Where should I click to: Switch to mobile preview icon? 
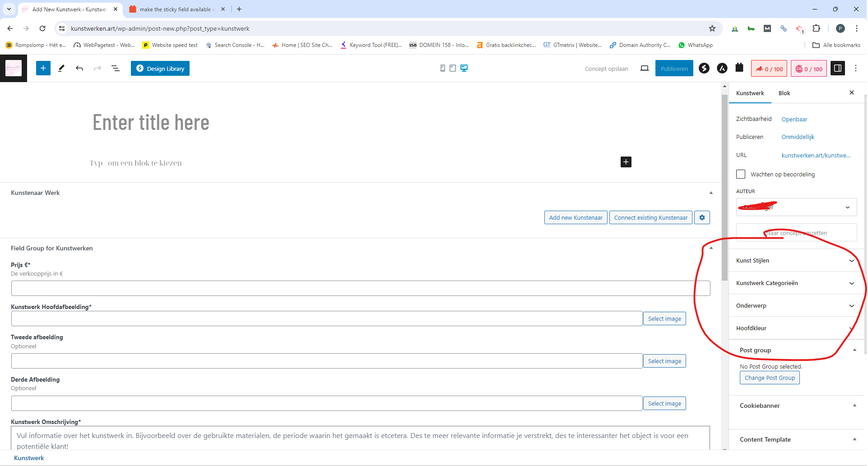(x=442, y=68)
